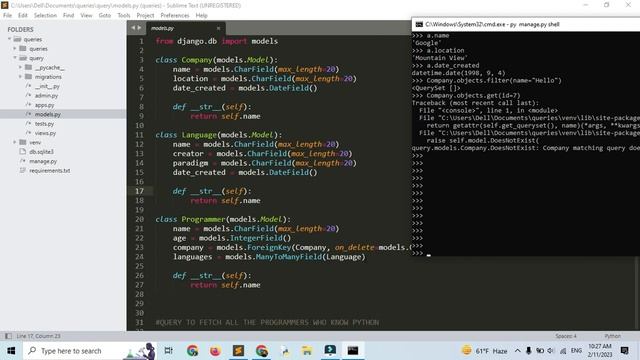Select models.py in sidebar
The height and width of the screenshot is (360, 640).
pyautogui.click(x=47, y=114)
